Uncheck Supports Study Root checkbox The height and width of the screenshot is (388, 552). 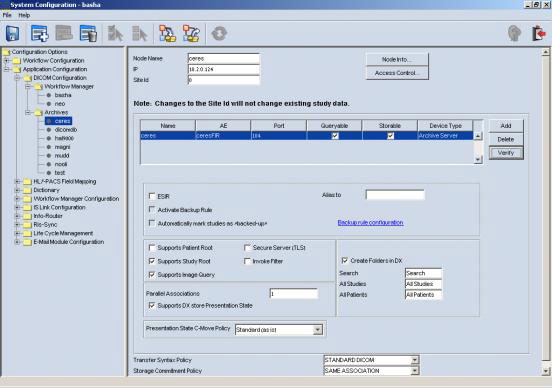coord(152,261)
